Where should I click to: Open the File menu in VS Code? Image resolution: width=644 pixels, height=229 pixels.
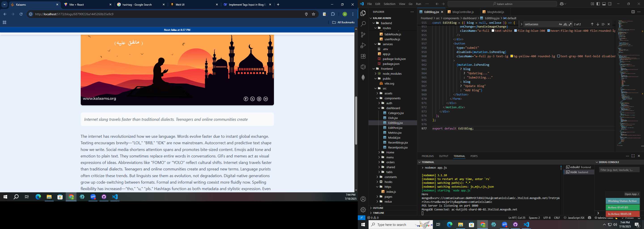pos(369,4)
